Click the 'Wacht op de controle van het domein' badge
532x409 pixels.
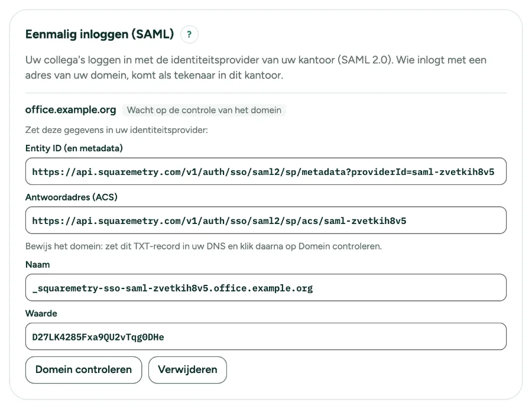click(x=204, y=110)
